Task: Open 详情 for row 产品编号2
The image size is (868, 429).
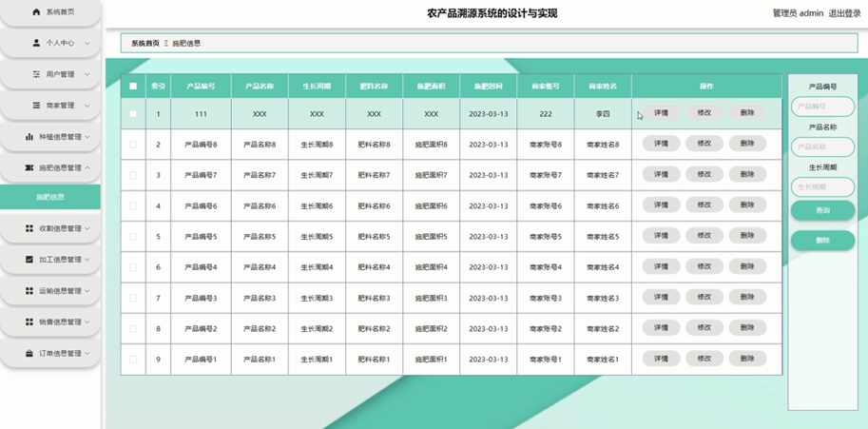Action: 661,328
